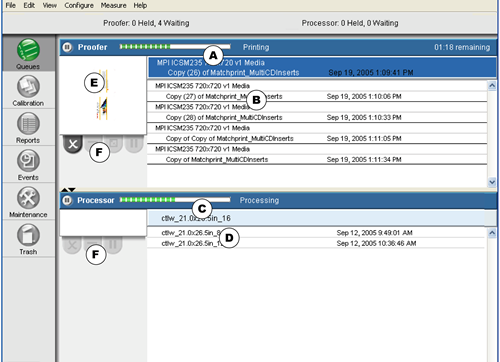
Task: Click the Processor queue delete X button
Action: pyautogui.click(x=72, y=245)
